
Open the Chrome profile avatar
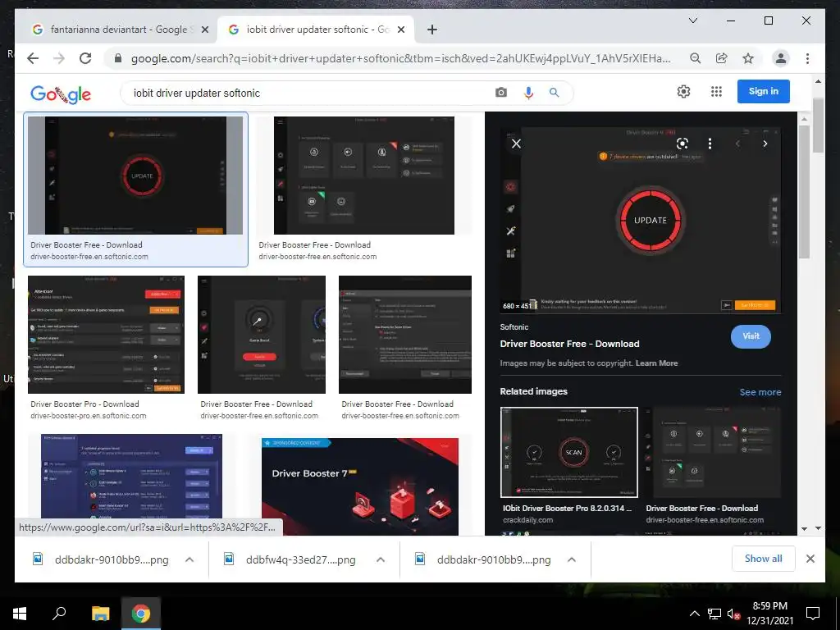pos(781,58)
